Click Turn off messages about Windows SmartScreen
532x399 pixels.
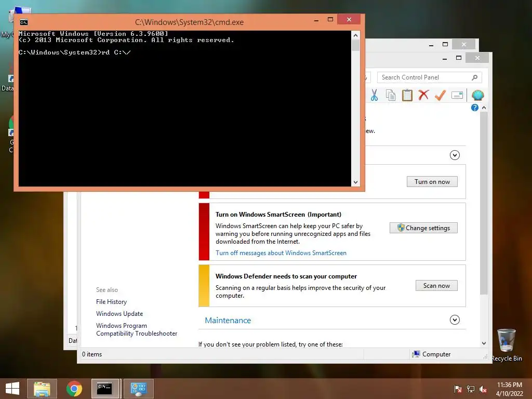pos(281,253)
